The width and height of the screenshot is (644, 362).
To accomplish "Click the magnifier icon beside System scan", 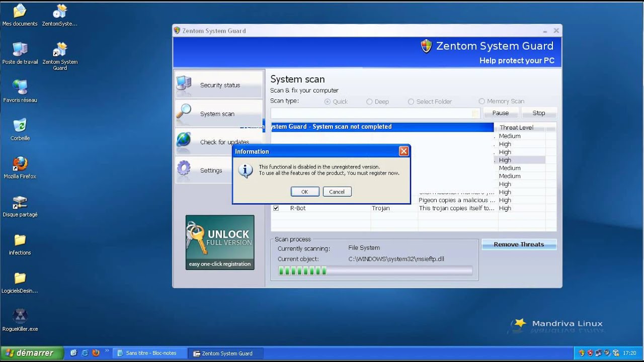I will 184,113.
